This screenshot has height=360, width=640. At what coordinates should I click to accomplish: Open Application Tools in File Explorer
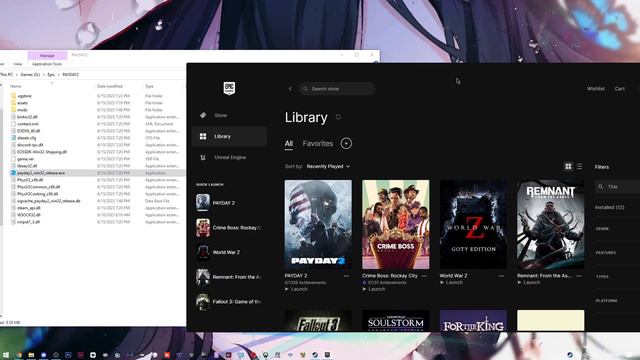47,64
